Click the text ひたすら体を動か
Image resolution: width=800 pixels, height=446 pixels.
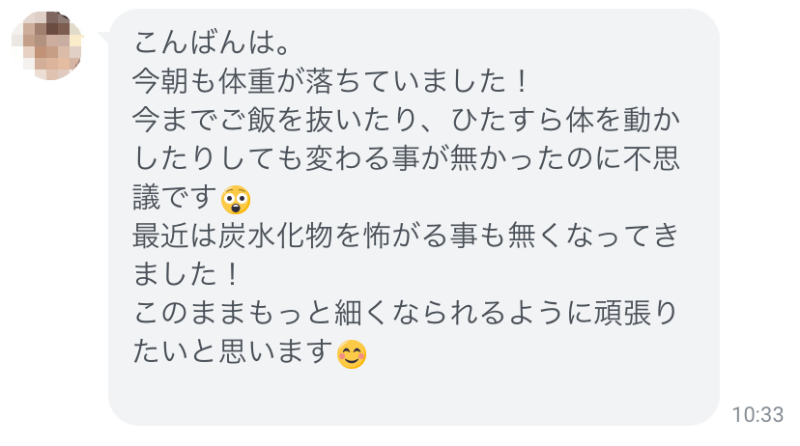coord(565,120)
